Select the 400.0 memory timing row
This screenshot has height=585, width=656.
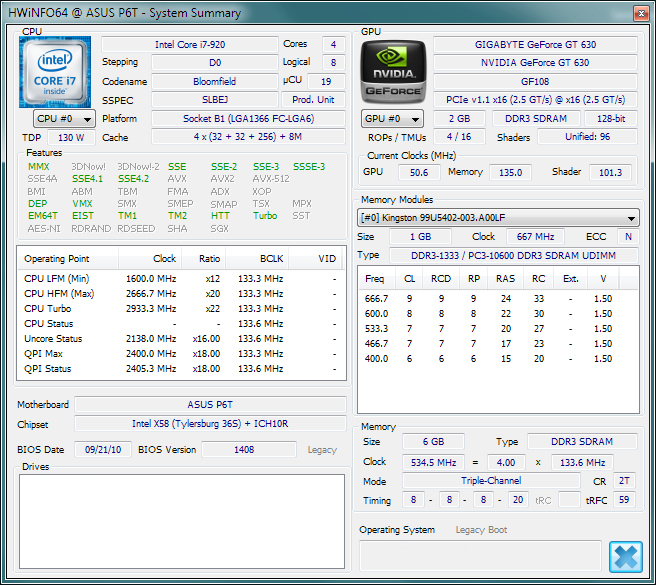[489, 359]
